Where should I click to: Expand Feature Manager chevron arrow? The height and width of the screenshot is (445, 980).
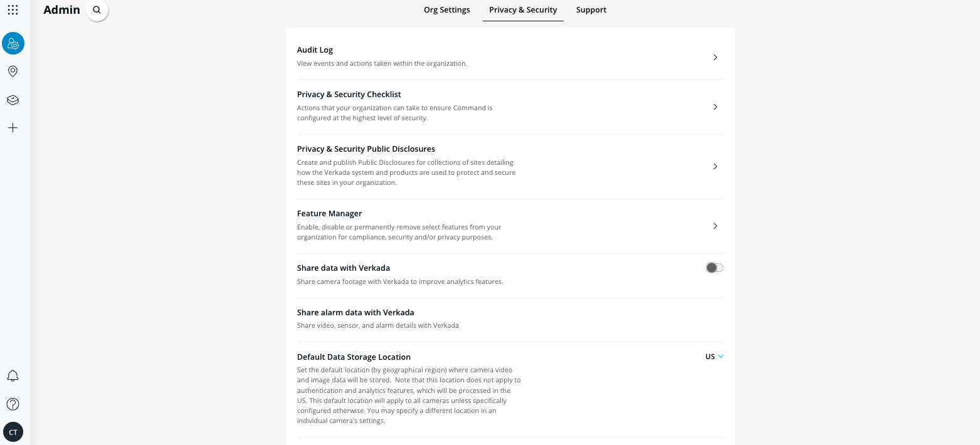coord(715,226)
